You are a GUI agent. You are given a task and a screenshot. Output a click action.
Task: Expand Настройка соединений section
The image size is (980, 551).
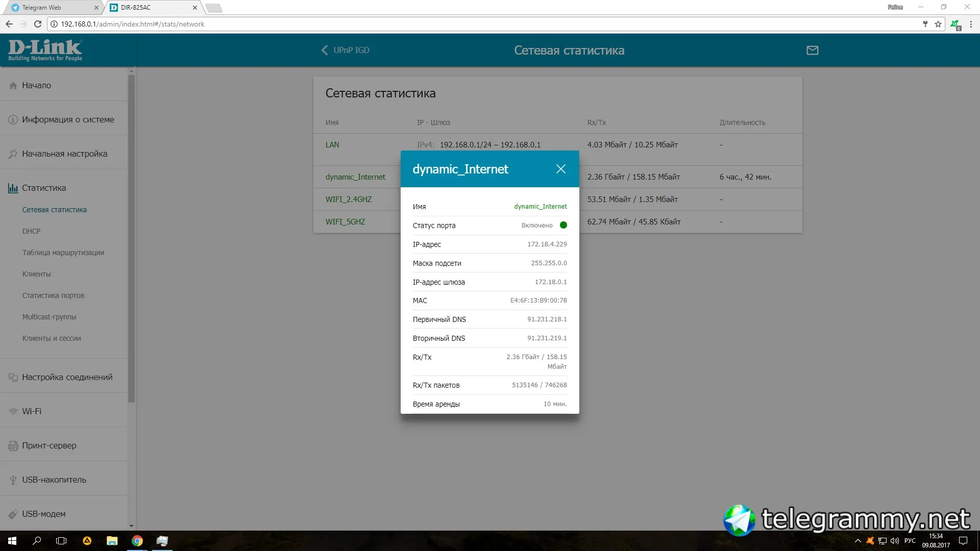coord(67,377)
